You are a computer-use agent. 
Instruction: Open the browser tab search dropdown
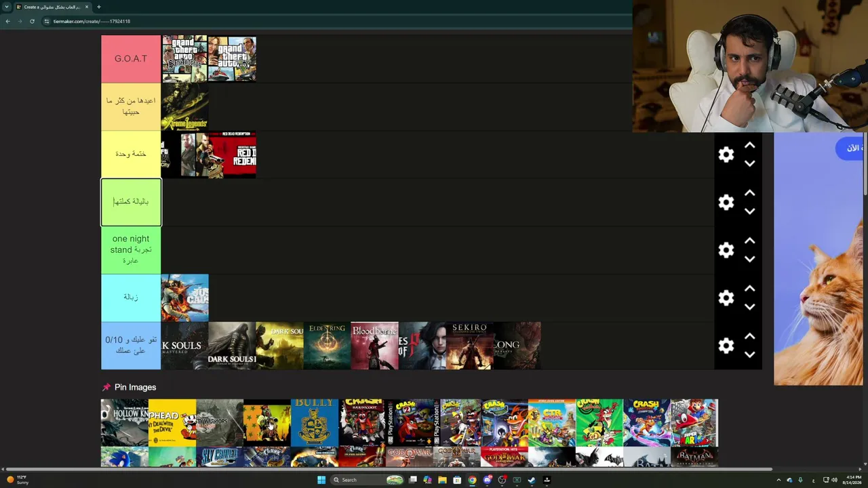click(7, 7)
